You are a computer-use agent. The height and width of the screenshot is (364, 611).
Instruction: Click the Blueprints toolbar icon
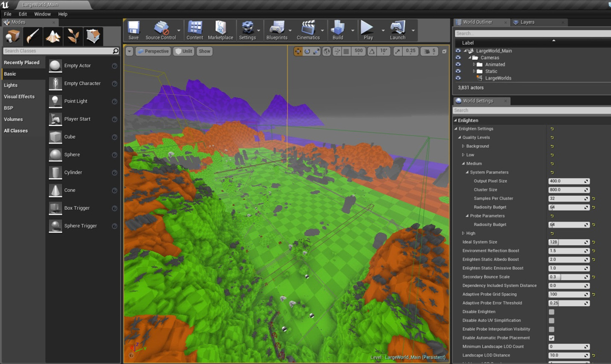pyautogui.click(x=277, y=31)
